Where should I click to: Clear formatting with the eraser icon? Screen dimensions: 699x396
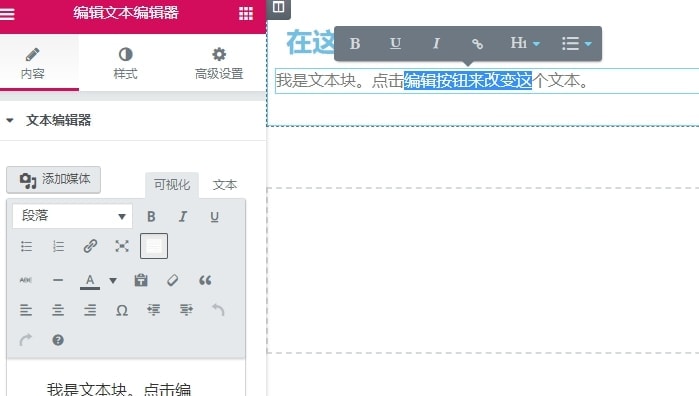point(173,280)
